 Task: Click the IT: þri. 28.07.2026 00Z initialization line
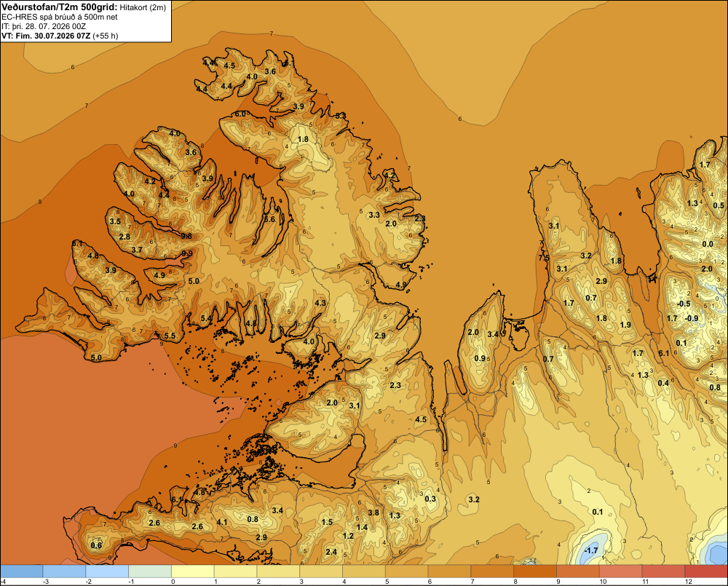pyautogui.click(x=44, y=26)
